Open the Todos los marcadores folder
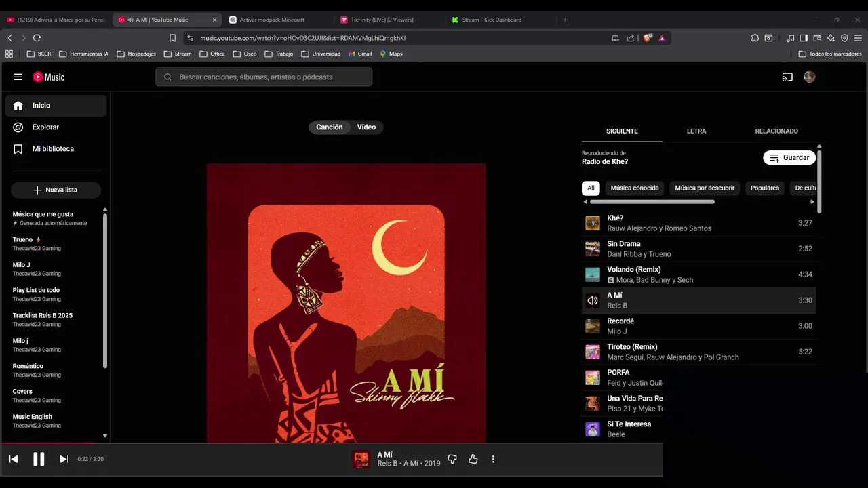This screenshot has width=868, height=488. (x=830, y=54)
